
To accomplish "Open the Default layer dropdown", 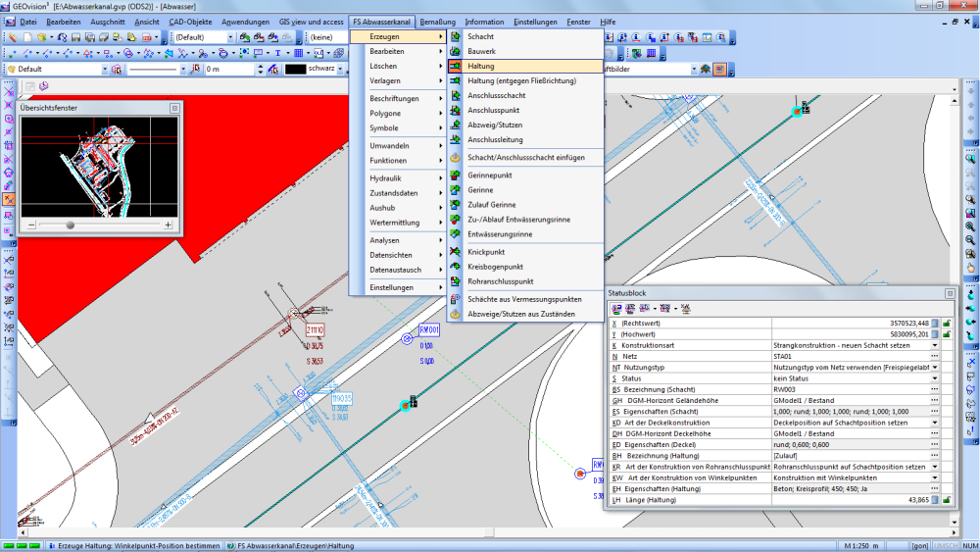I will 105,70.
